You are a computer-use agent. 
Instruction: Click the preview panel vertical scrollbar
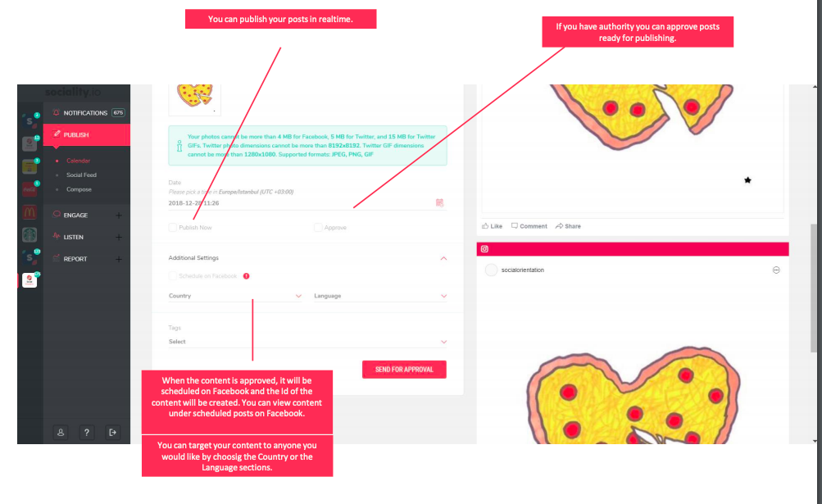coord(814,288)
